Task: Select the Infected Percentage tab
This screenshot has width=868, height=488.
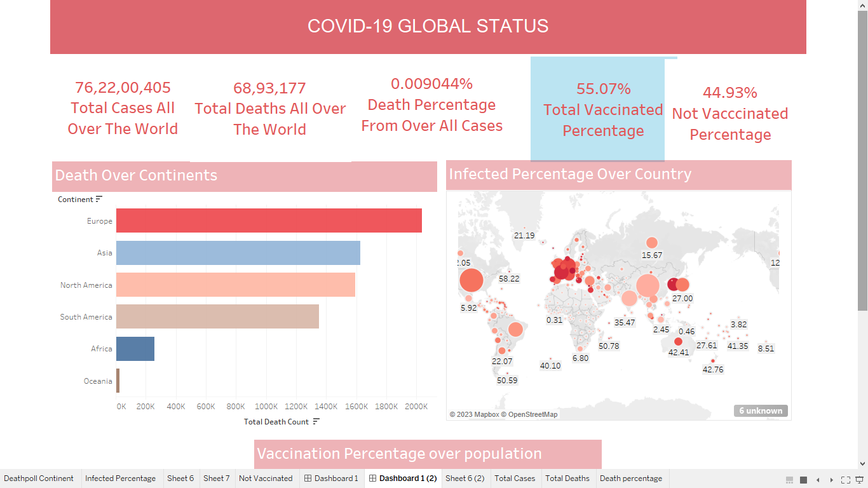Action: pyautogui.click(x=121, y=478)
